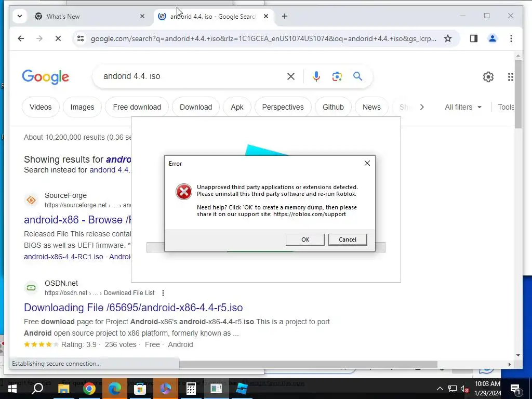Open Chrome three-dot menu

tap(511, 38)
